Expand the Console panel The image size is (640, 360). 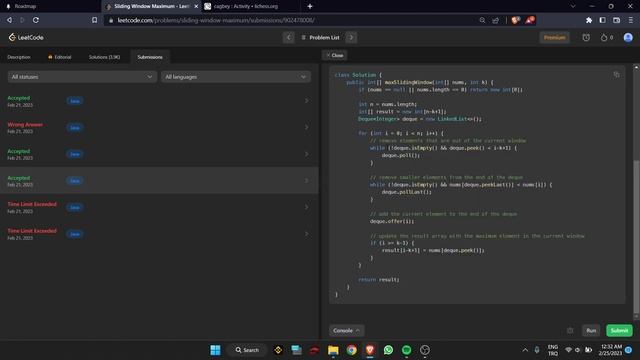click(x=346, y=331)
